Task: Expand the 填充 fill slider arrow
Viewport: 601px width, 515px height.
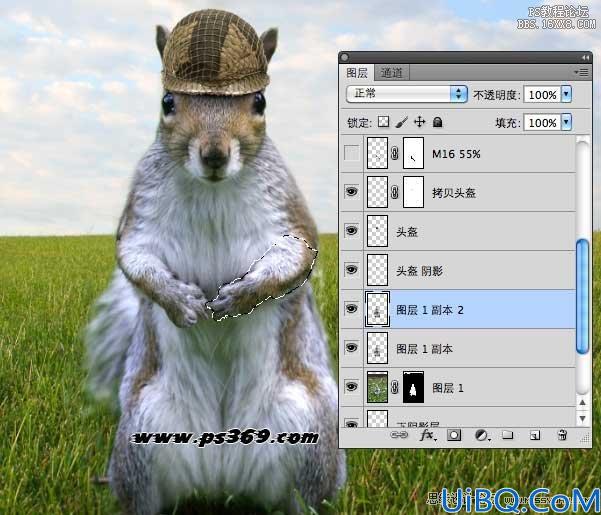Action: point(567,123)
